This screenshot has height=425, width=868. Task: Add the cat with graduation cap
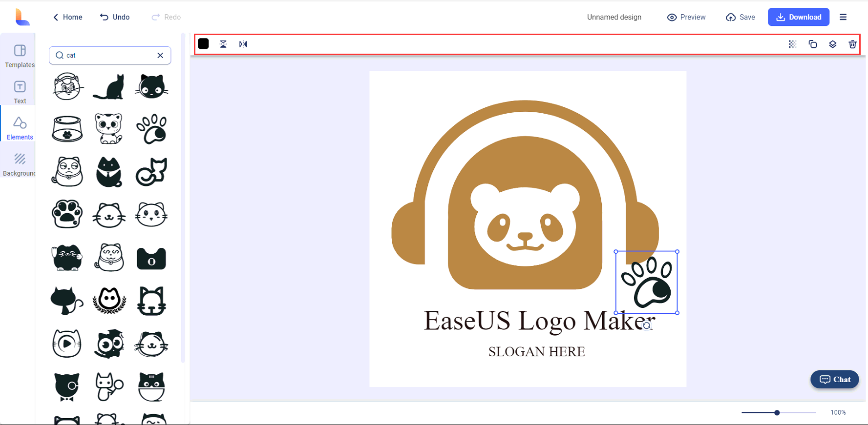109,343
